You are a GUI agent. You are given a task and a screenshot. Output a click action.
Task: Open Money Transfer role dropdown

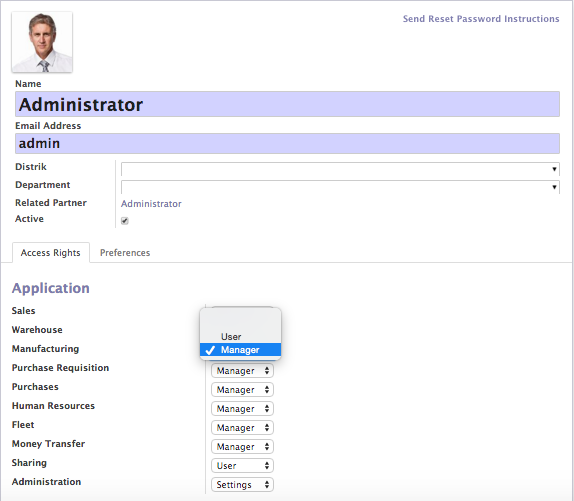point(242,447)
